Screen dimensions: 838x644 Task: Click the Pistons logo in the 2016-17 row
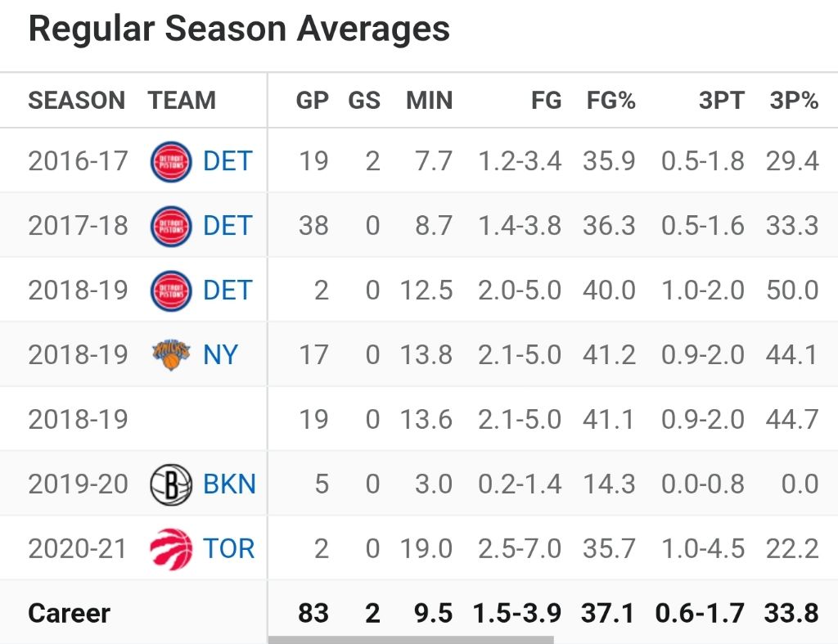point(171,161)
